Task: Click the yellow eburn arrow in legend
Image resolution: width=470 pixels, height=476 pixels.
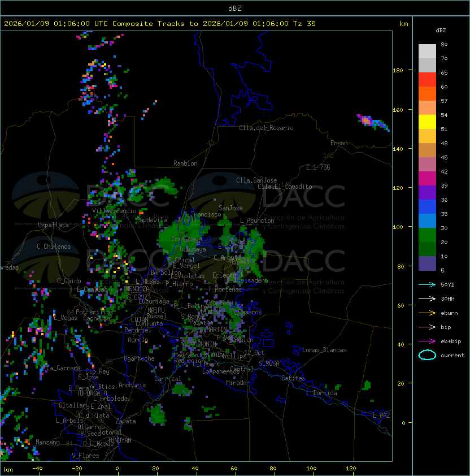Action: pyautogui.click(x=427, y=313)
